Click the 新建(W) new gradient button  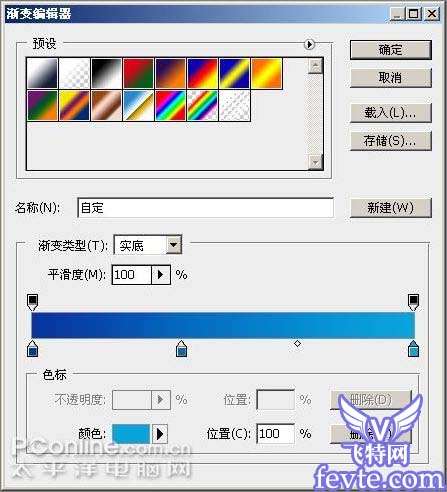[391, 208]
